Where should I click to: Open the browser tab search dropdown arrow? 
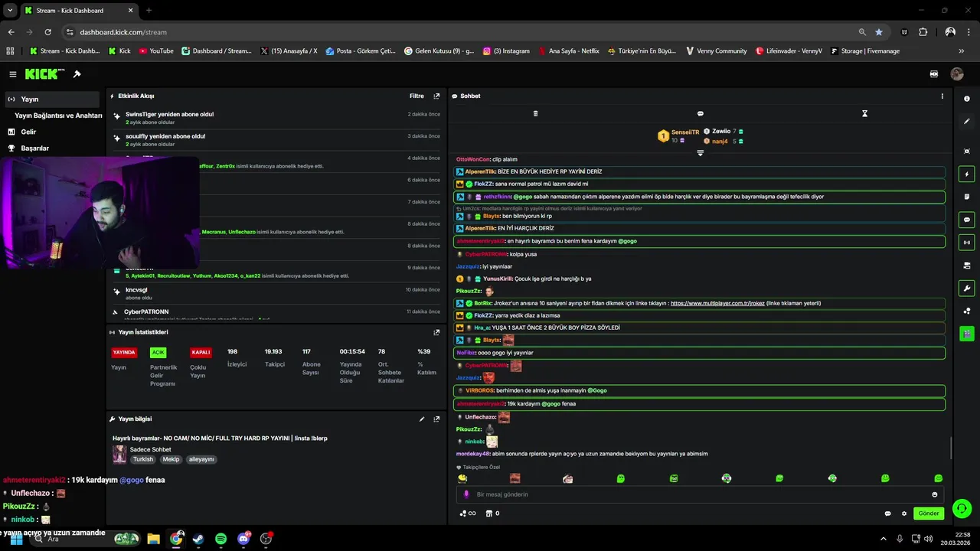click(10, 11)
